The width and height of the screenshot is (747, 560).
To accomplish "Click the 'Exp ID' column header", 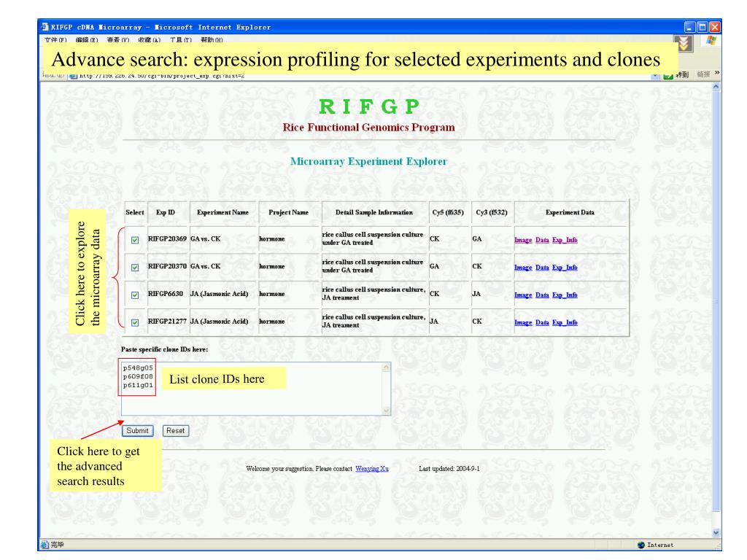I will click(x=166, y=212).
